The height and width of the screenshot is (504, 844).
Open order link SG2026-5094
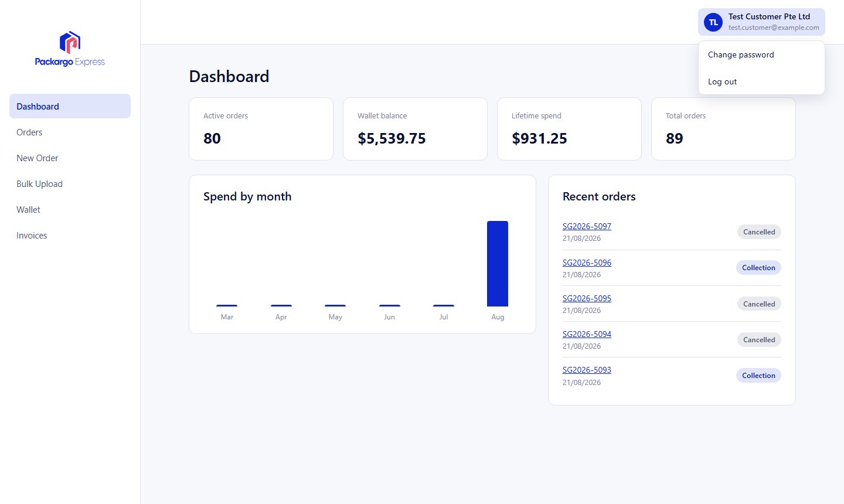(x=587, y=334)
